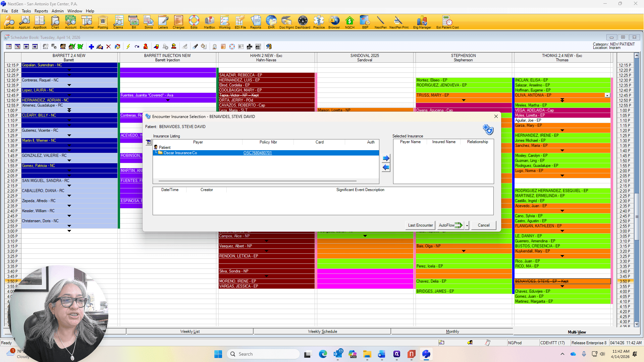Open the Lookup toolbar icon
Screen dimensions: 644x362
click(x=9, y=22)
